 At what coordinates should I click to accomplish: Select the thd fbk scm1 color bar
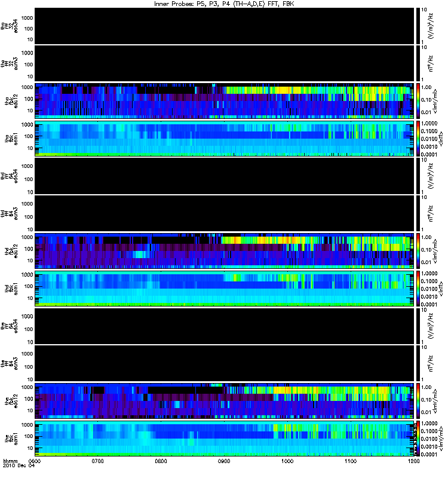pos(418,289)
